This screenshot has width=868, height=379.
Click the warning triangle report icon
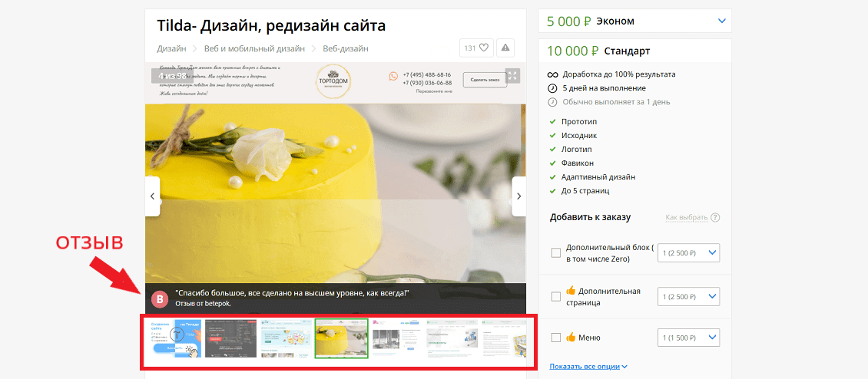click(x=505, y=48)
